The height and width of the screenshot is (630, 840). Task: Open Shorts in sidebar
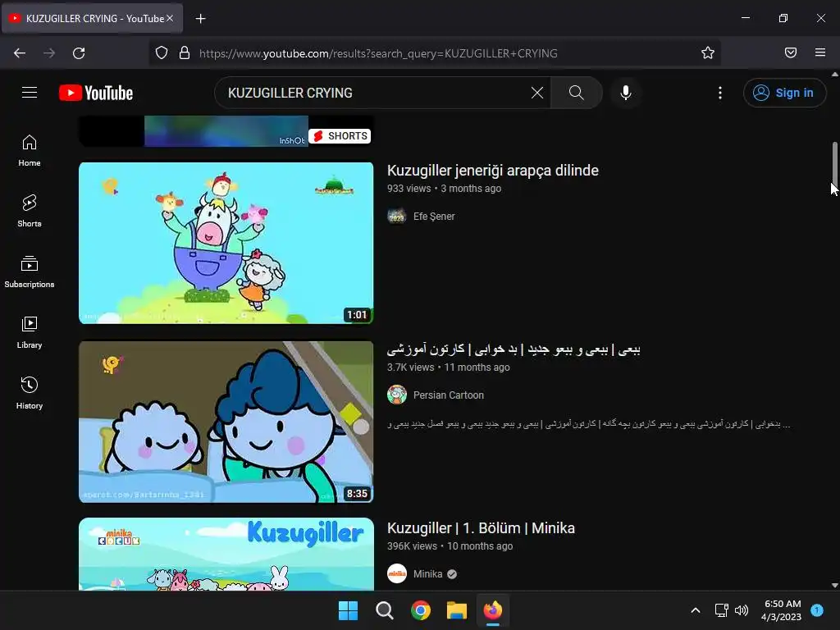click(30, 211)
